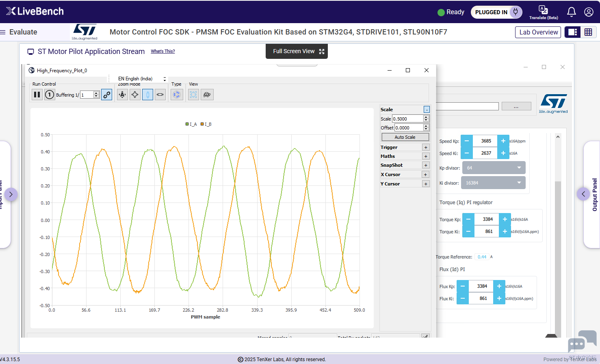Click the turtle slow-mode View icon
This screenshot has height=364, width=600.
click(x=207, y=95)
